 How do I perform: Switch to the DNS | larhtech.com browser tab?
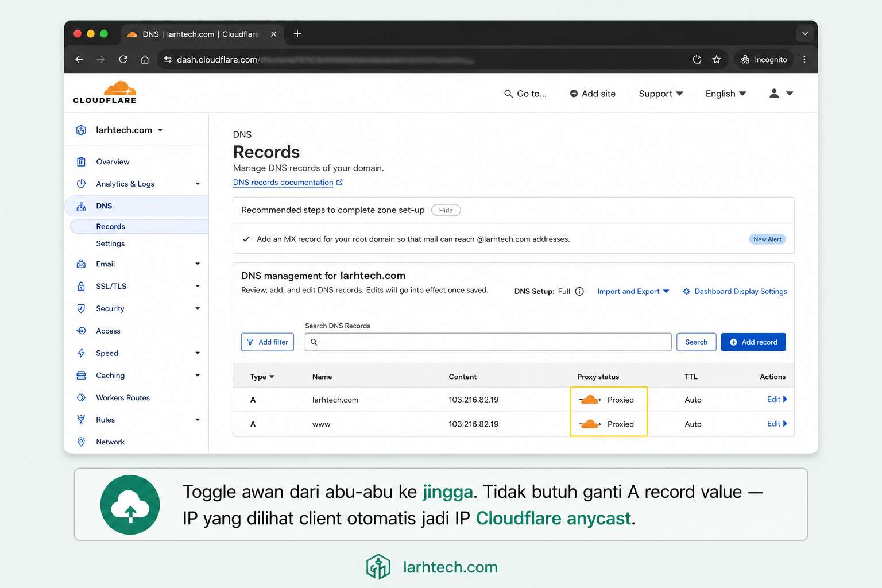[x=201, y=34]
